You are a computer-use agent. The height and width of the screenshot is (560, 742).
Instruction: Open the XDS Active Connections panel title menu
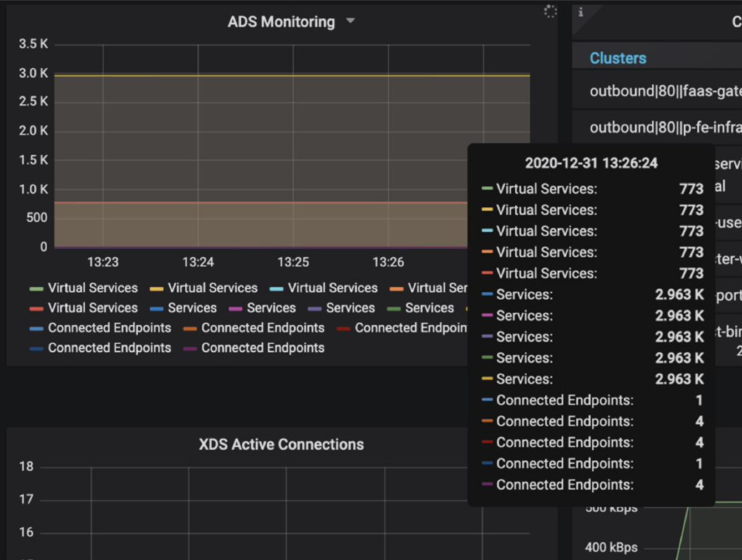[281, 444]
